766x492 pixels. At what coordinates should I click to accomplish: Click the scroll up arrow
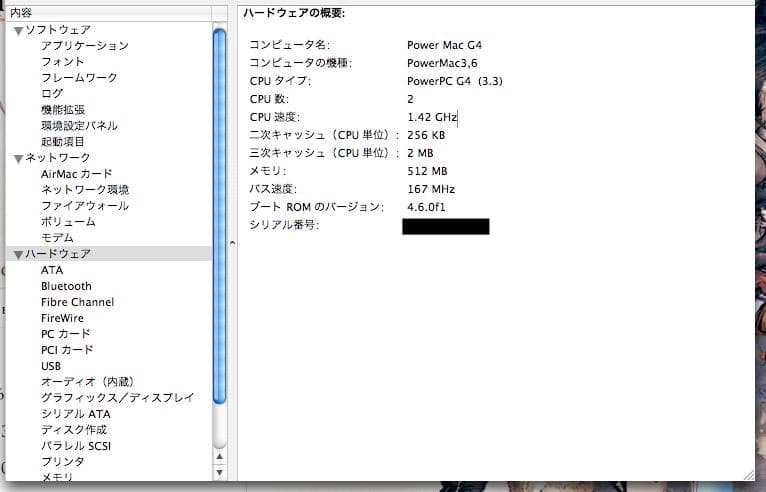[220, 457]
